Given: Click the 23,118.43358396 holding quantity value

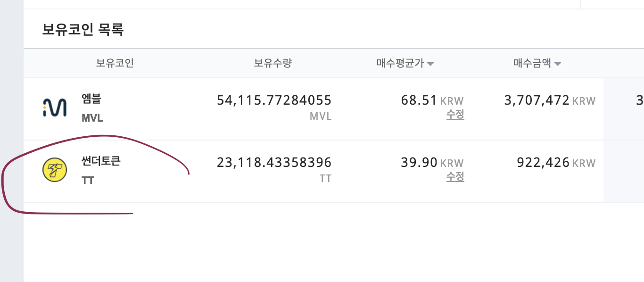Looking at the screenshot, I should pos(274,162).
